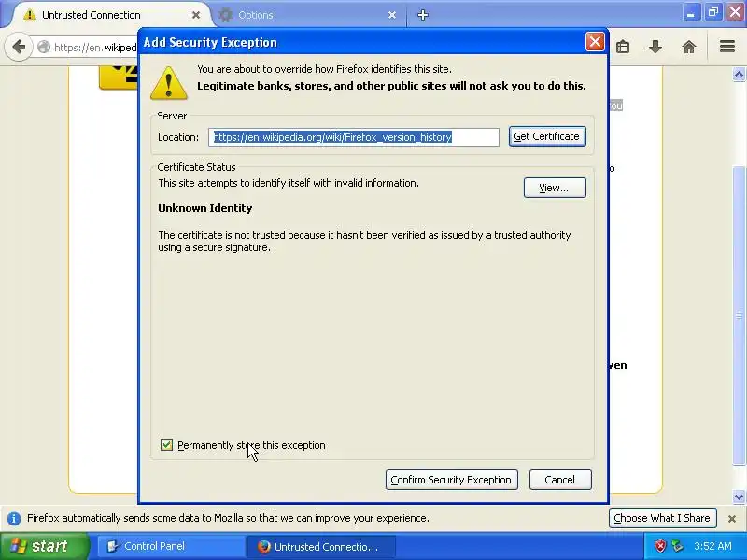Click the network tray icon
This screenshot has width=747, height=560.
coord(677,546)
